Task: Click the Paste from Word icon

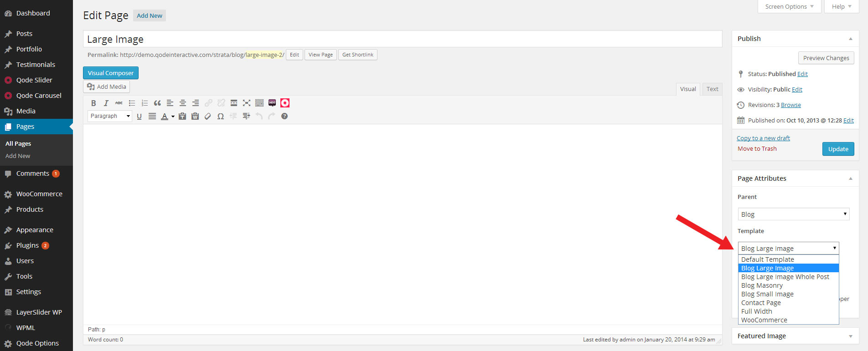Action: (195, 116)
